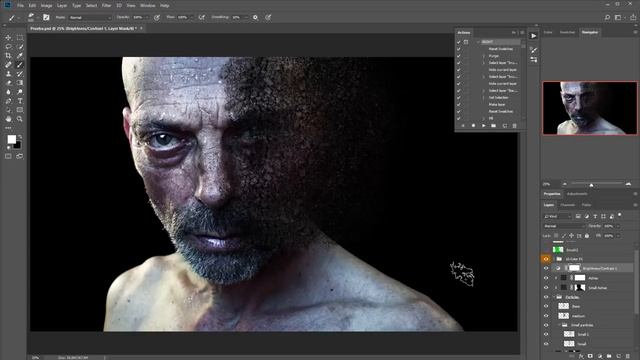Select the Eyedropper tool

coord(20,56)
